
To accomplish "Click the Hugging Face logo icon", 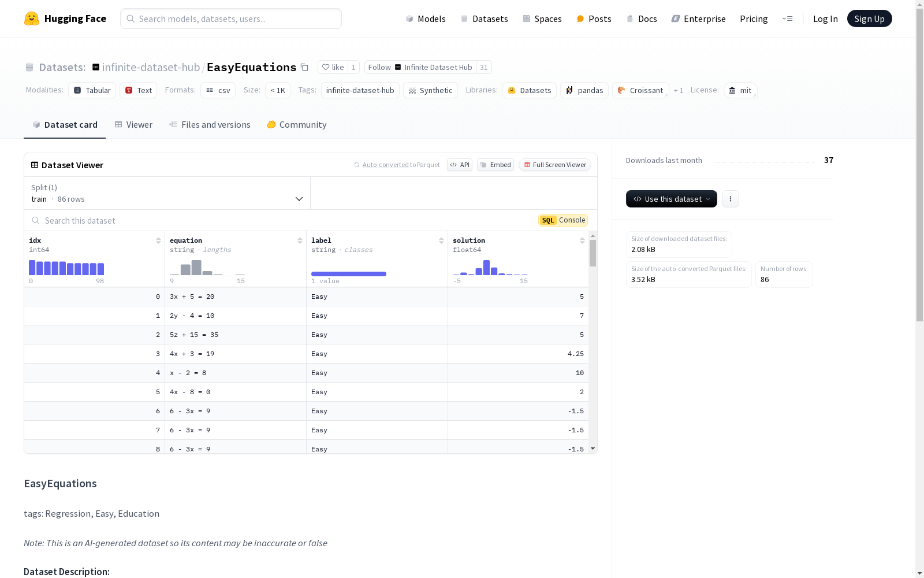I will 32,18.
